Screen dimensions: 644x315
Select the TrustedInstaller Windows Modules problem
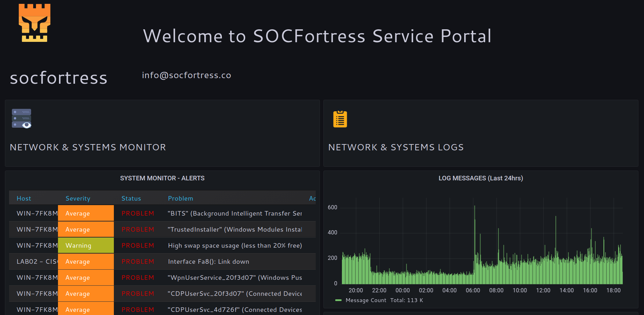[x=235, y=230]
